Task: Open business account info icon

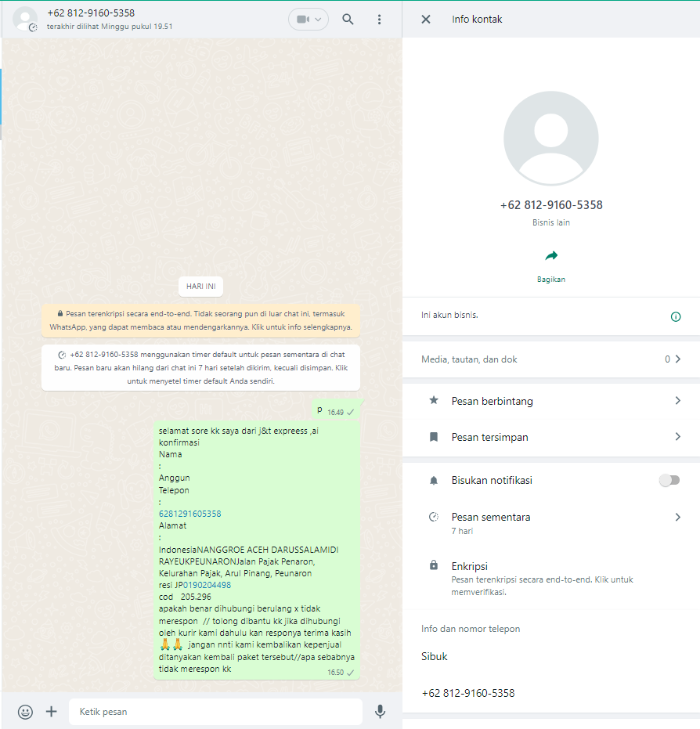Action: pyautogui.click(x=676, y=316)
